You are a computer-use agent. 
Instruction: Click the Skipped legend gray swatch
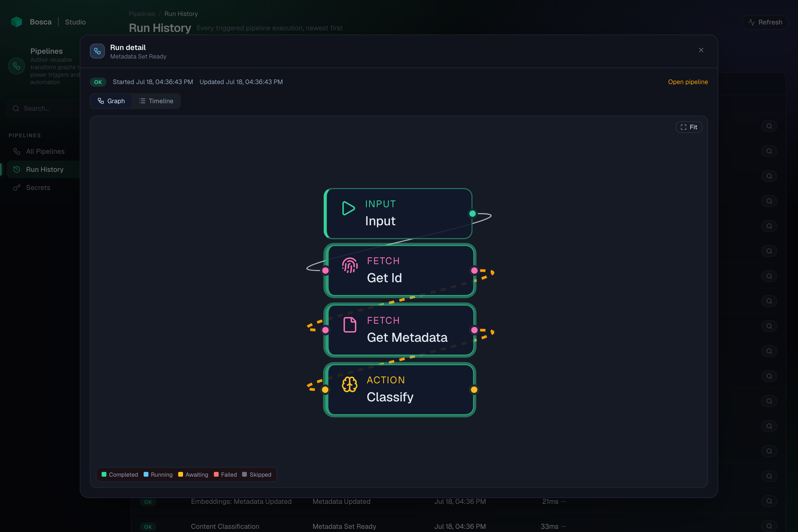pos(244,474)
